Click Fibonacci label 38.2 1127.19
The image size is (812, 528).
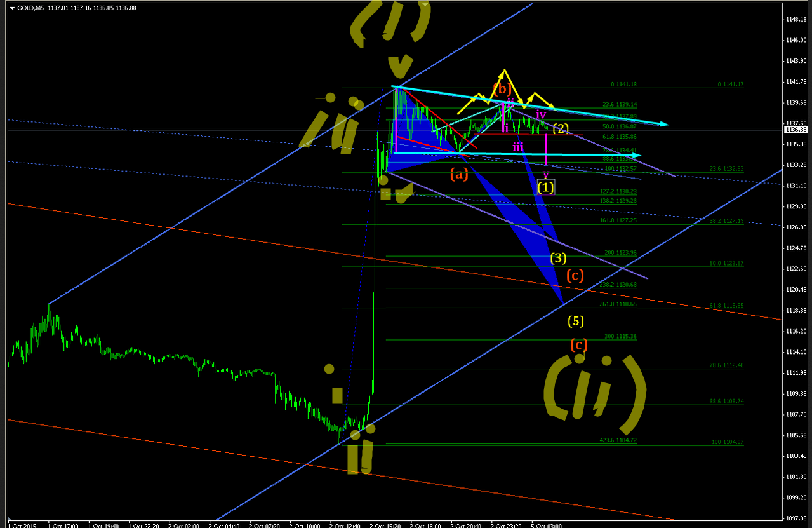tap(726, 221)
